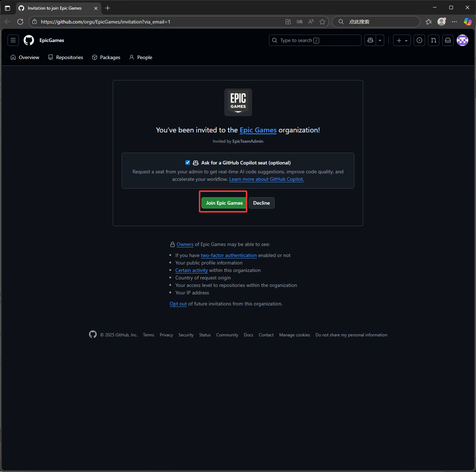This screenshot has height=472, width=476.
Task: Open a new browser tab
Action: 108,8
